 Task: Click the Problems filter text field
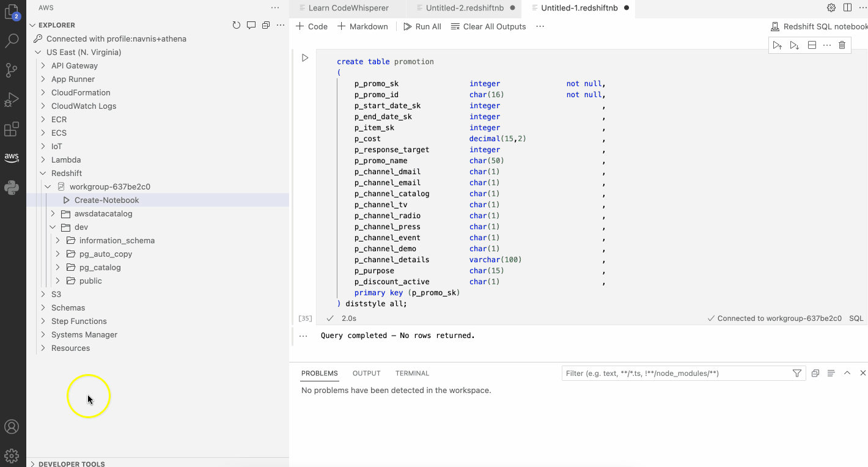(x=676, y=373)
